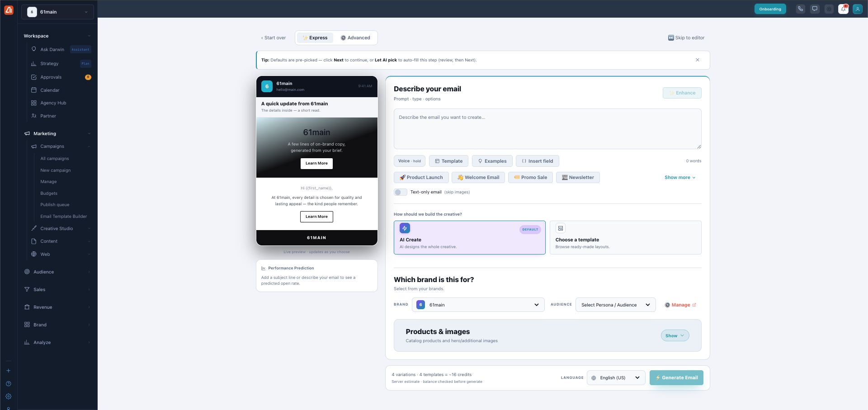Screen dimensions: 868x410
Task: Click Manage brands link
Action: click(x=680, y=305)
